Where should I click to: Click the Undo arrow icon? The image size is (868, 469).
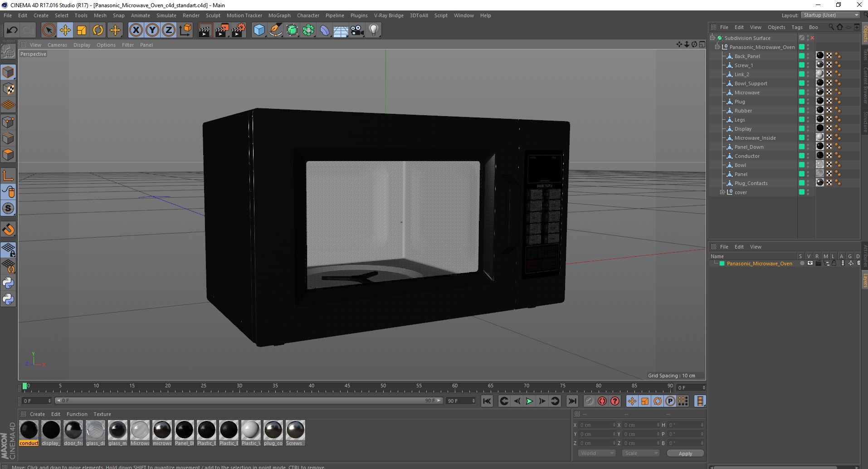[12, 30]
